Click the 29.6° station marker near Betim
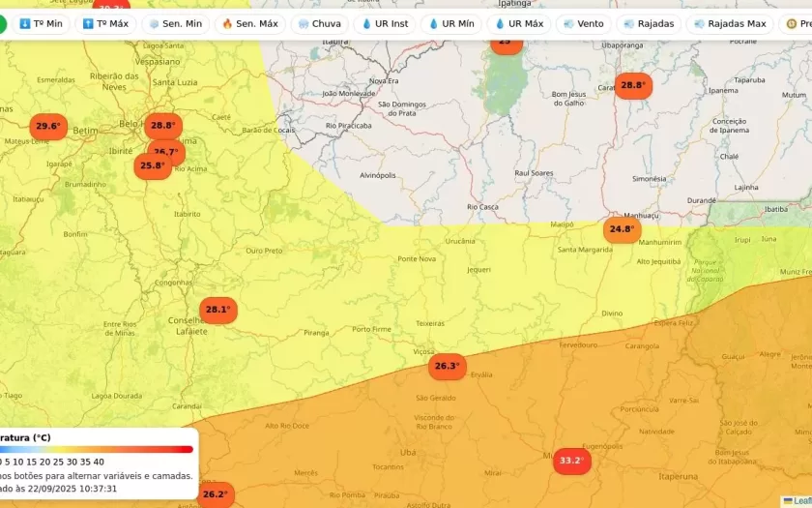812x508 pixels. (x=47, y=127)
